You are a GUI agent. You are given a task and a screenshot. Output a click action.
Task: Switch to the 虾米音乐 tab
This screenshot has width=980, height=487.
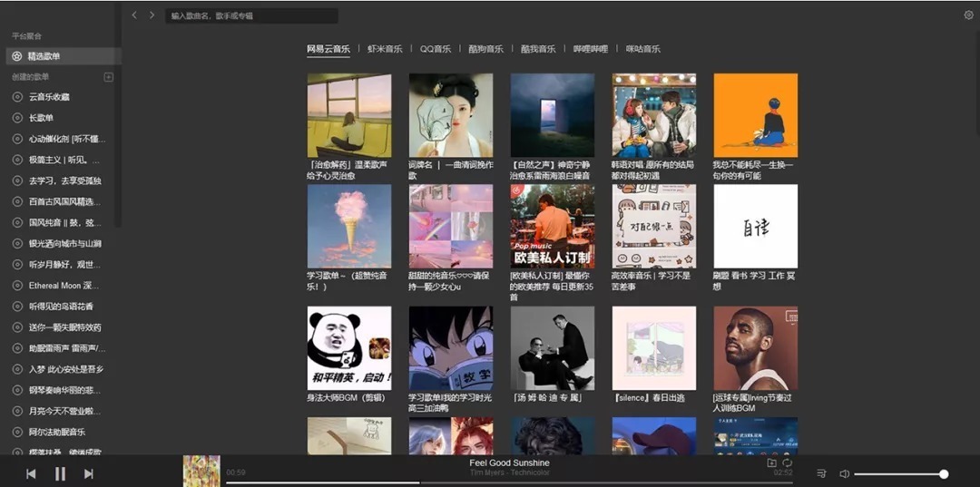tap(385, 49)
